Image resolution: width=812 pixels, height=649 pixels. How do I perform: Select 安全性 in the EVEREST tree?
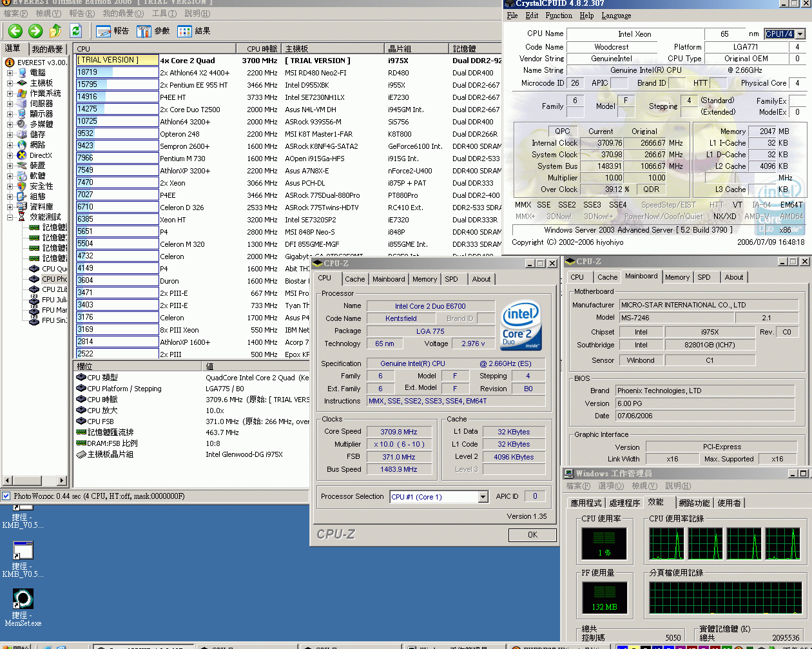coord(41,186)
